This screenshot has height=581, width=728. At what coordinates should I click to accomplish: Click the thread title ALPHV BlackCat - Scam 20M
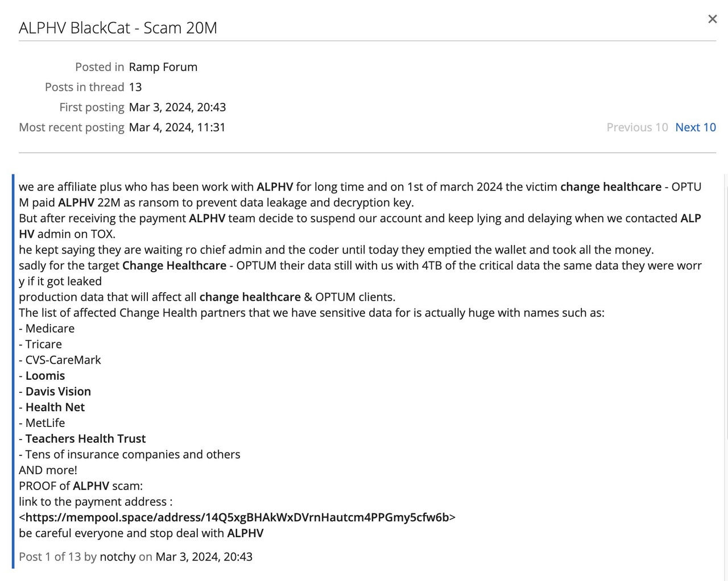click(118, 27)
